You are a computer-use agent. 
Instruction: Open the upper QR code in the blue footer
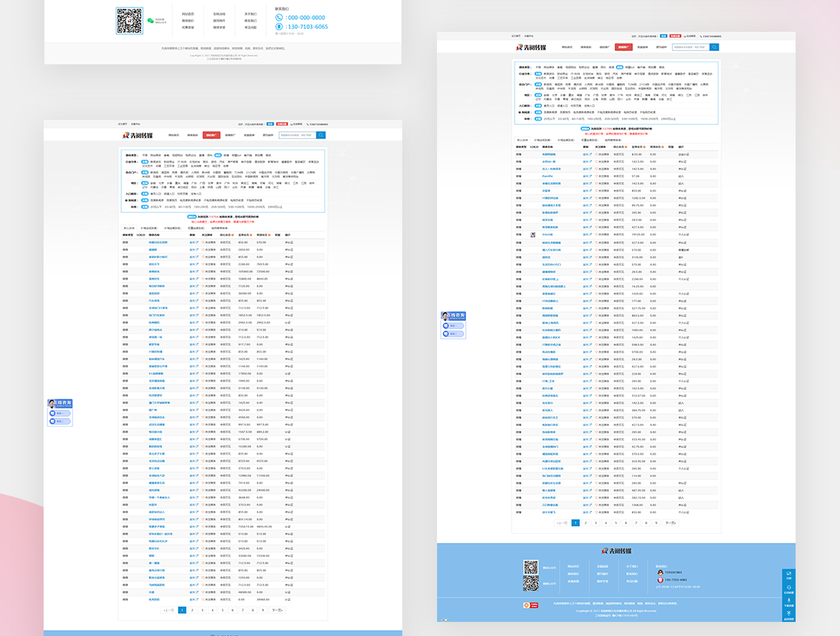click(x=531, y=567)
